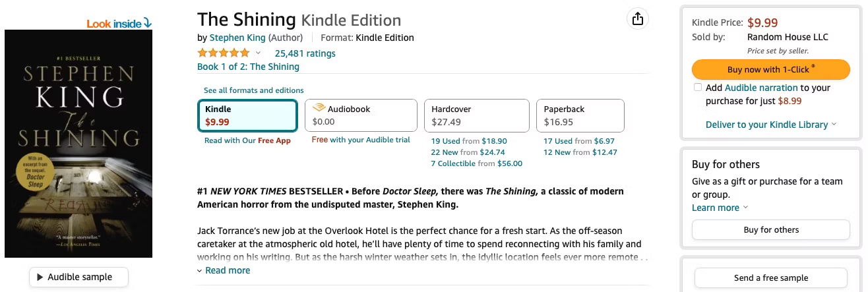
Task: Open the Stephen King author link
Action: click(x=237, y=38)
